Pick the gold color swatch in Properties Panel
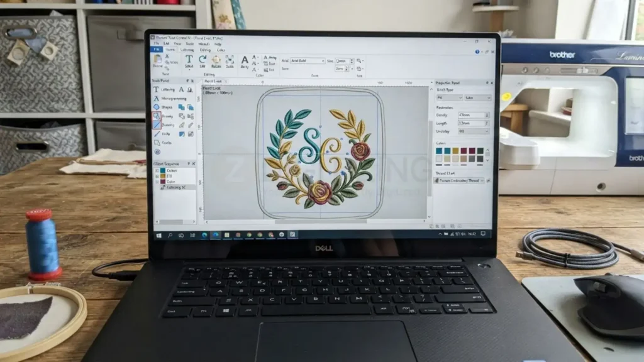Image resolution: width=644 pixels, height=362 pixels. (x=455, y=151)
